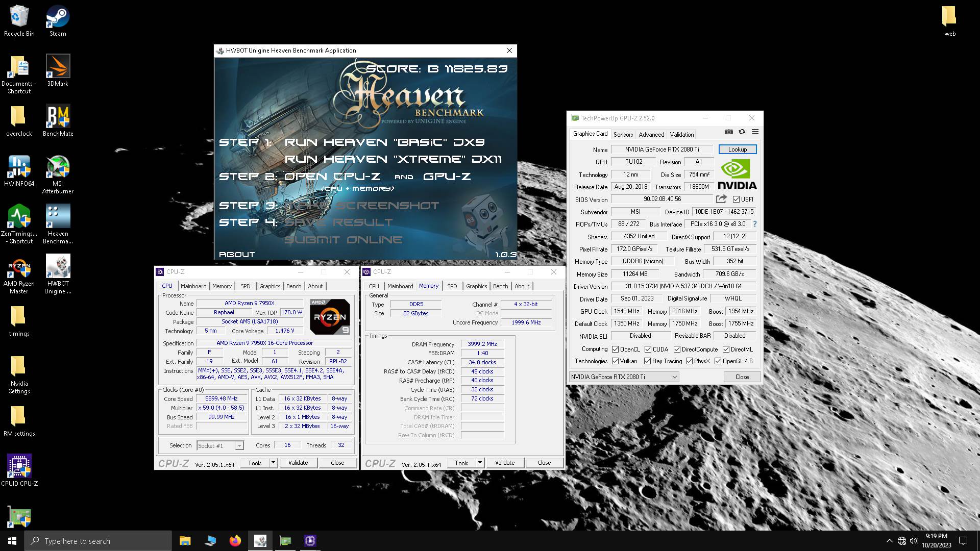Click About in the HWBOT Heaven window

point(237,254)
